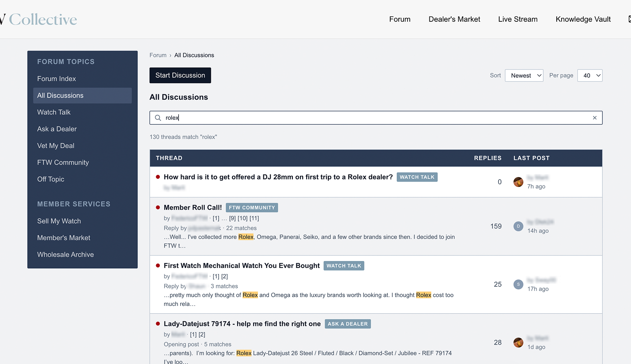Open the Sort dropdown showing Newest
This screenshot has height=364, width=631.
[524, 76]
